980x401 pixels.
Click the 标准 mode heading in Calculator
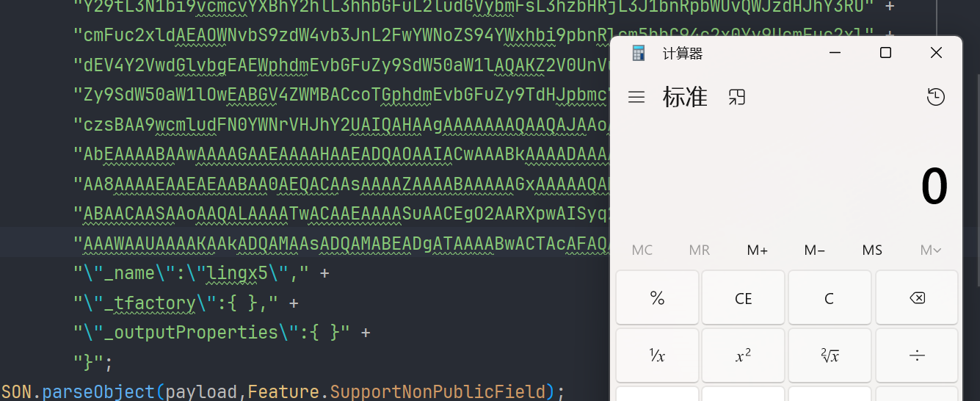coord(685,97)
